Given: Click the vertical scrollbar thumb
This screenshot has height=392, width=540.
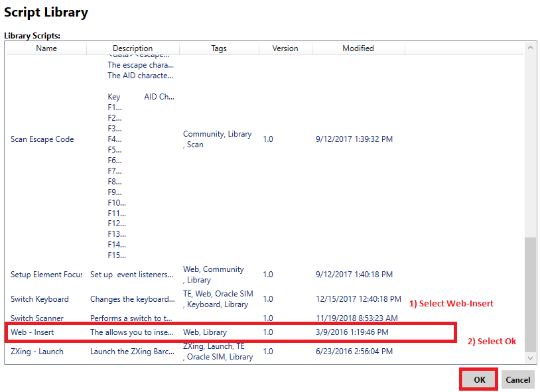Looking at the screenshot, I should (x=531, y=295).
